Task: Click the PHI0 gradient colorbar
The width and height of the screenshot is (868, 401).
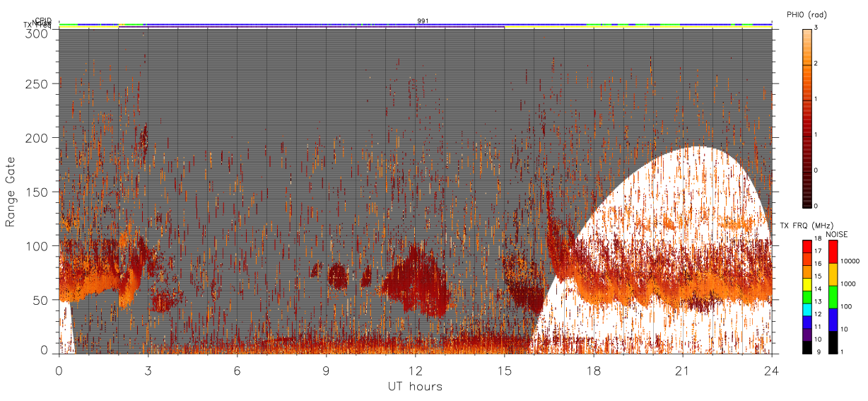Action: pyautogui.click(x=807, y=117)
